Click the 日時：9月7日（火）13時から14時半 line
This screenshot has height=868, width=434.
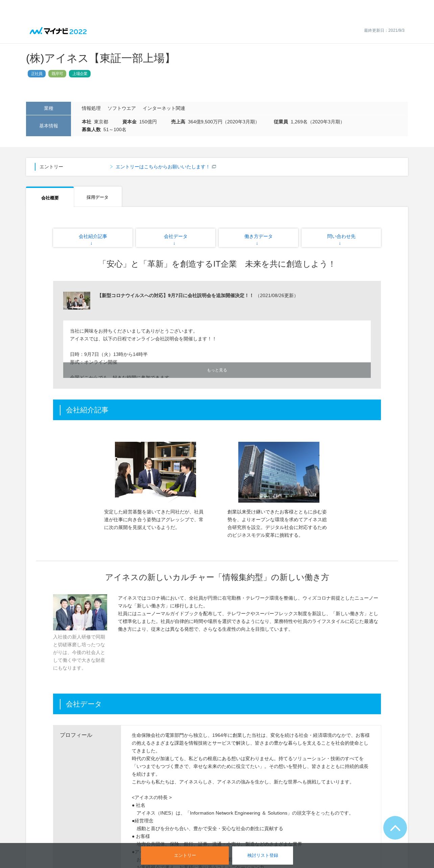tap(109, 354)
